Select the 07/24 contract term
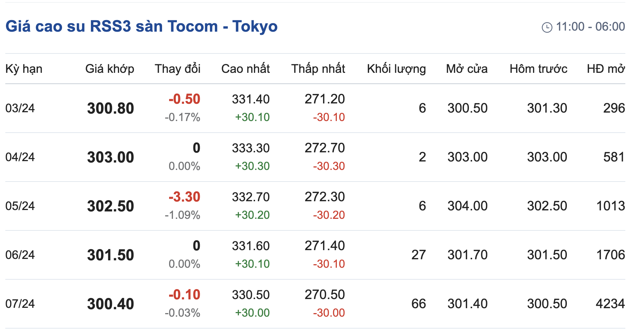 click(20, 304)
